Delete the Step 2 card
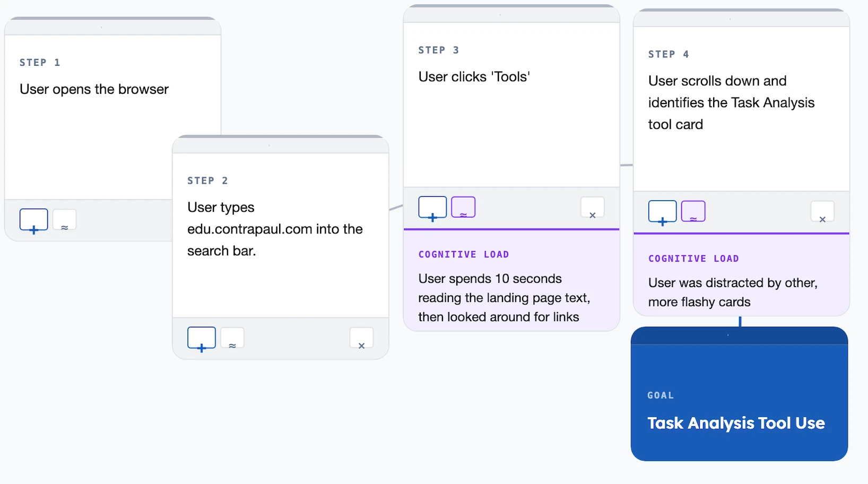Viewport: 868px width, 484px height. pyautogui.click(x=361, y=338)
